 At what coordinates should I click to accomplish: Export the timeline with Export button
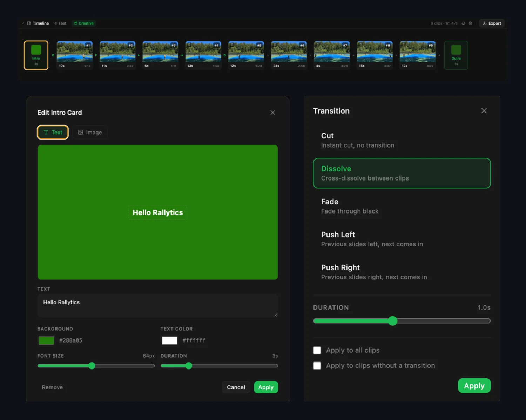click(492, 23)
